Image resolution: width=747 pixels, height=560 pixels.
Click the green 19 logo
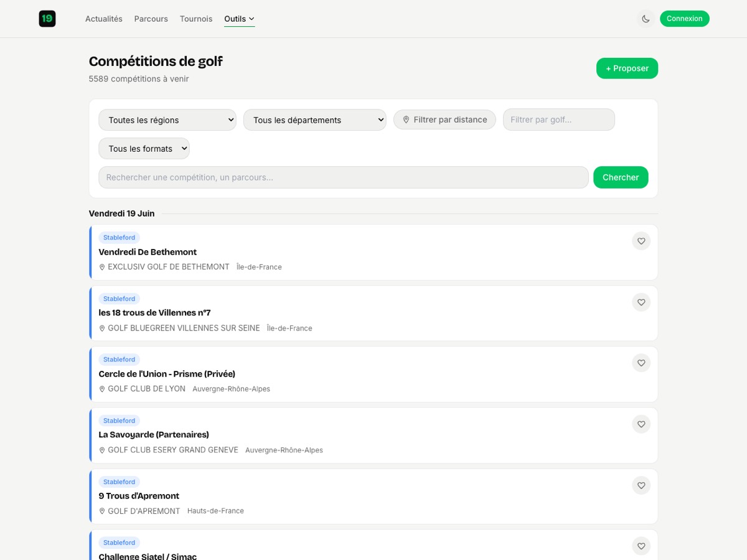tap(47, 19)
